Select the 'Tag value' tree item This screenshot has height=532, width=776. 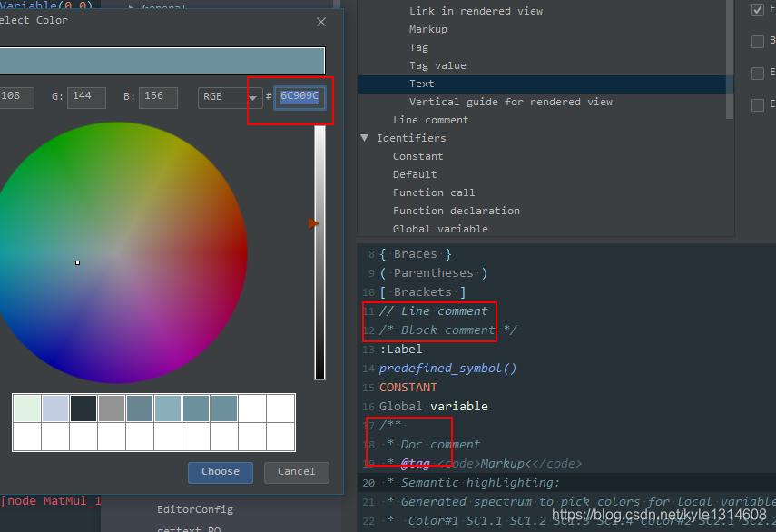[437, 65]
